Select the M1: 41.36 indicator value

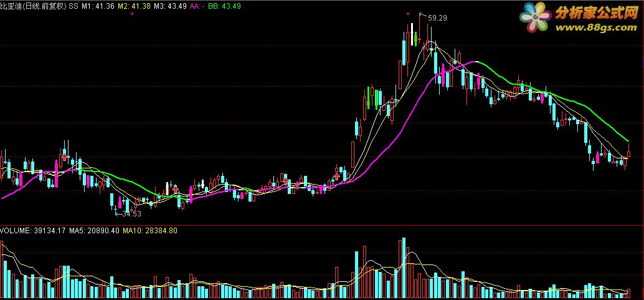98,6
